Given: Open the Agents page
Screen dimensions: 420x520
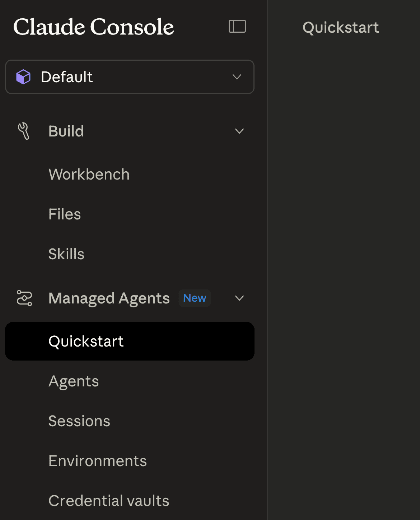Looking at the screenshot, I should coord(74,381).
